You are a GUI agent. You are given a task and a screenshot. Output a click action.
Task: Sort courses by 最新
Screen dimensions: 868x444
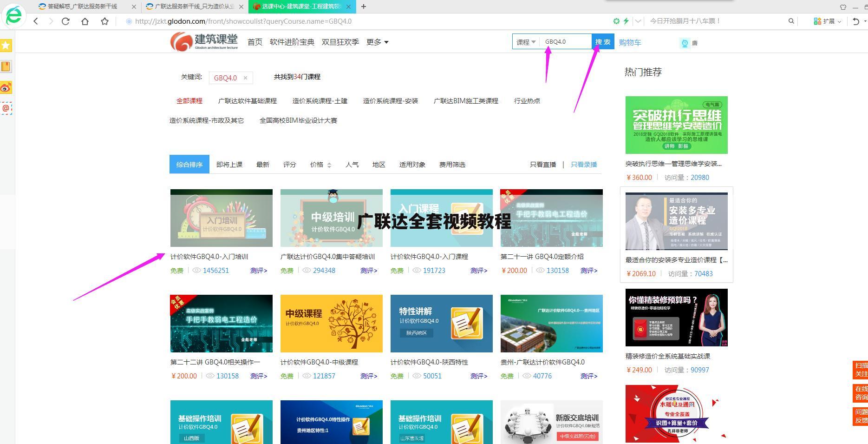click(263, 165)
